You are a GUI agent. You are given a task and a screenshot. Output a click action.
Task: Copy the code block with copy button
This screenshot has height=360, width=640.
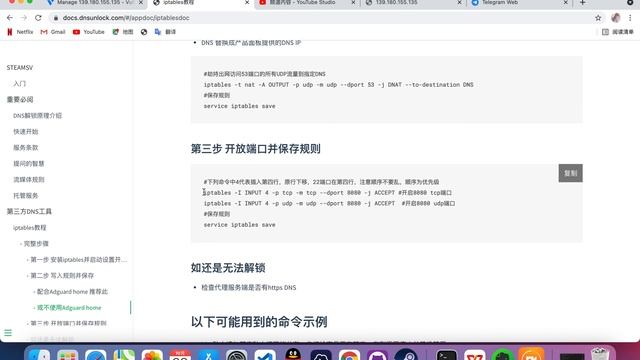[x=571, y=173]
